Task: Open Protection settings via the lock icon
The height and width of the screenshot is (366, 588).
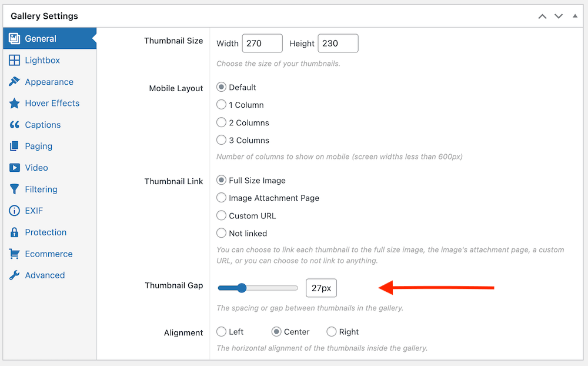Action: coord(15,232)
